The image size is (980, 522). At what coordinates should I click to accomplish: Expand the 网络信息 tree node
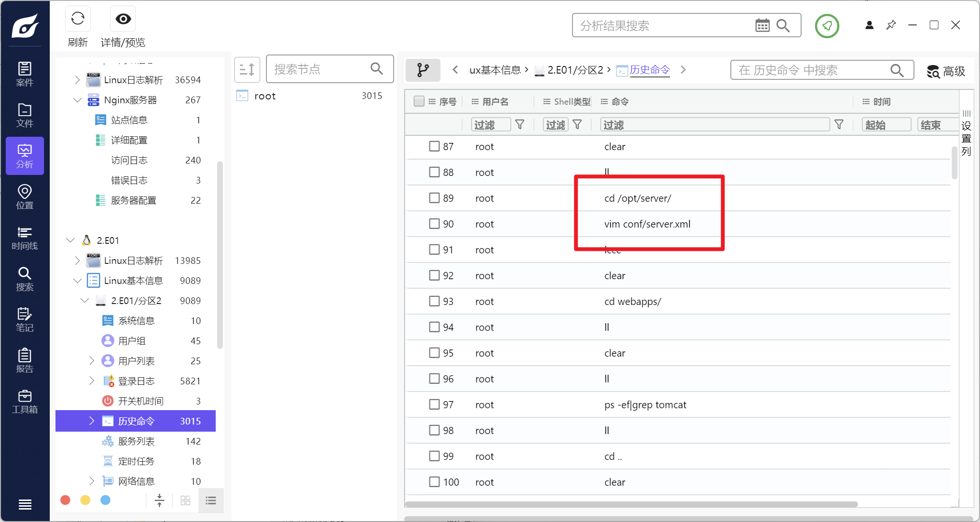click(x=91, y=481)
